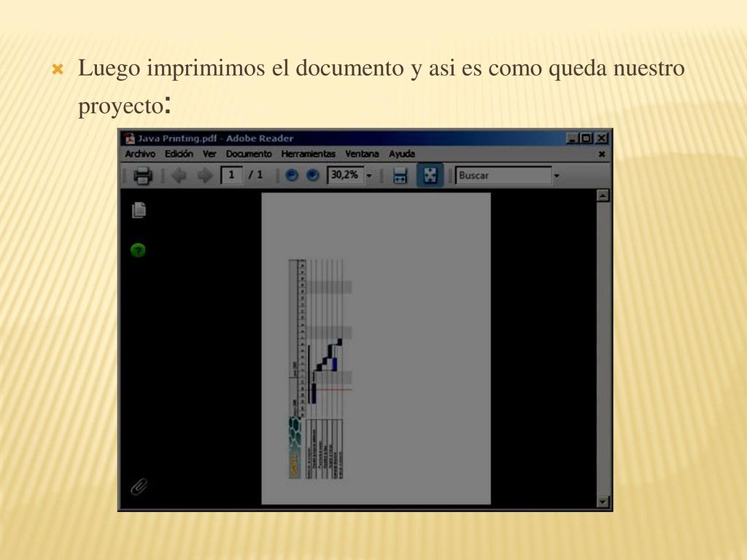Minimize the Adobe Reader window
747x560 pixels.
[572, 138]
